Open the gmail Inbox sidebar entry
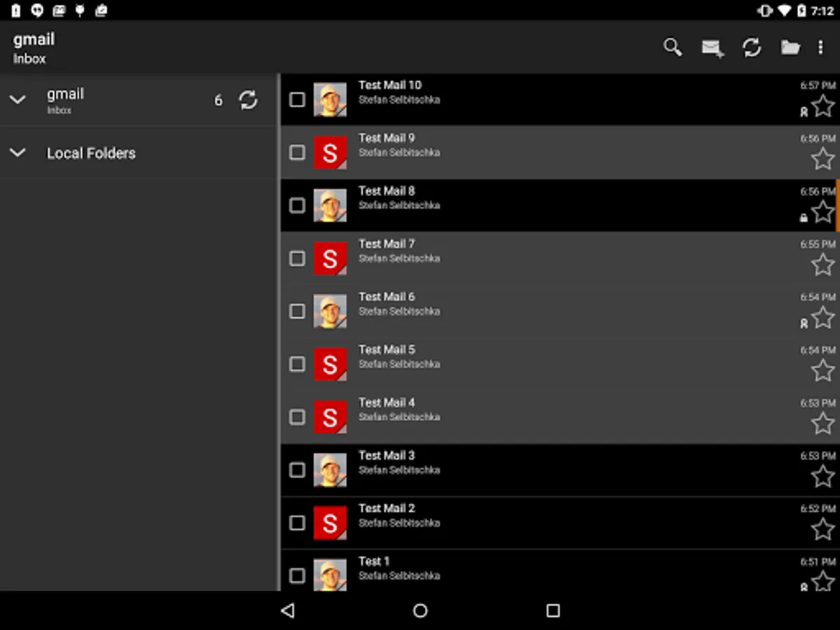The height and width of the screenshot is (630, 840). pyautogui.click(x=139, y=100)
